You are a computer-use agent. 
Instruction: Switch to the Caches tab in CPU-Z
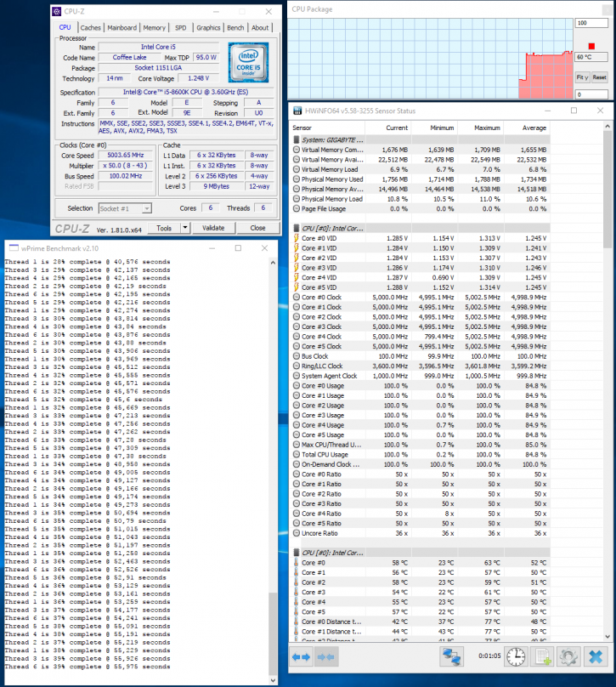click(x=91, y=27)
